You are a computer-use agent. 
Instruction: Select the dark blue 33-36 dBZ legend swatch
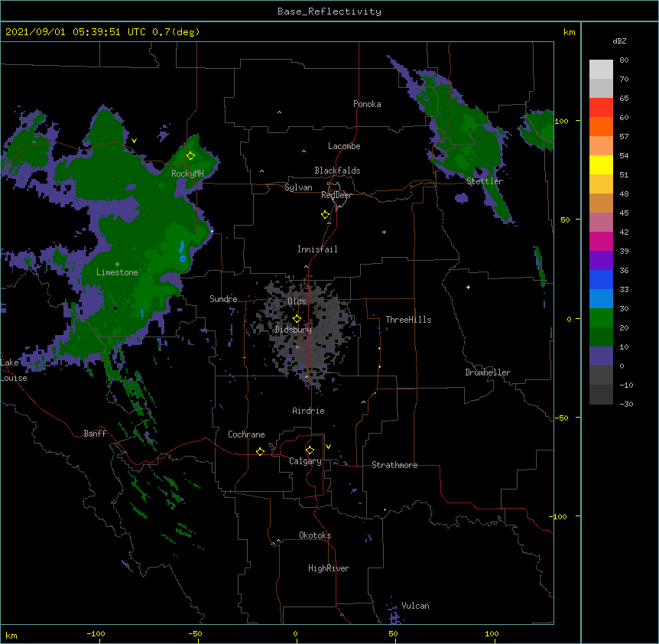pos(601,279)
